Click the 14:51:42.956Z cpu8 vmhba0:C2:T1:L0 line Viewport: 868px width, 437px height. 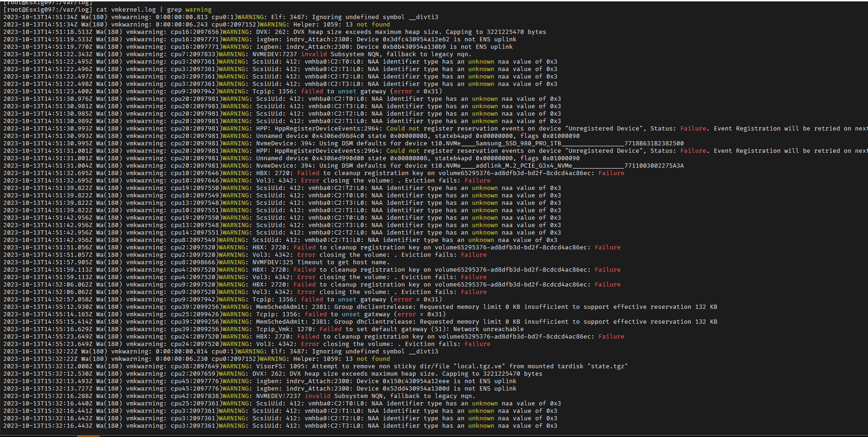pos(280,240)
